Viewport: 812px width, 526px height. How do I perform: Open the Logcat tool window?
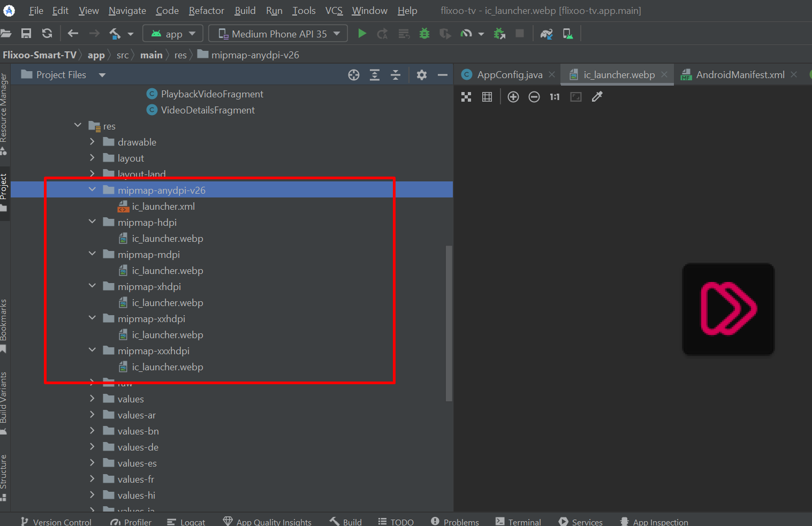186,522
